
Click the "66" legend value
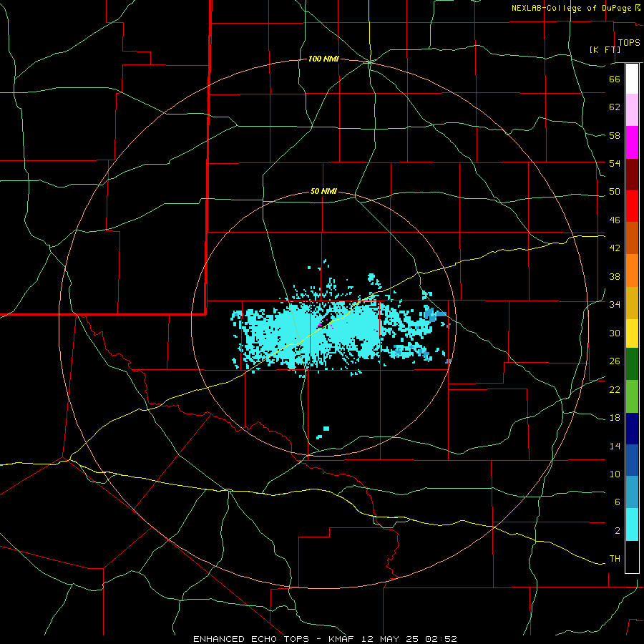pyautogui.click(x=615, y=79)
